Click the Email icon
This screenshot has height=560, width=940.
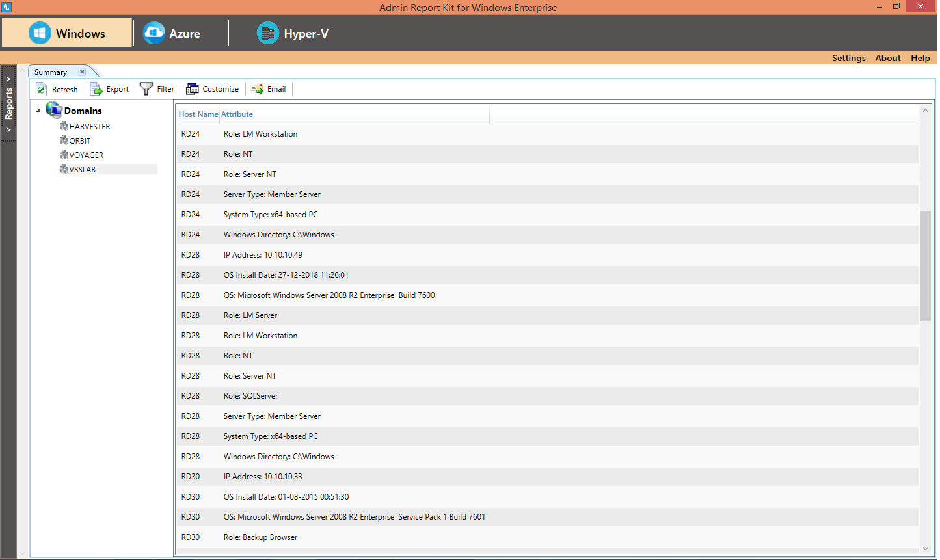(257, 88)
